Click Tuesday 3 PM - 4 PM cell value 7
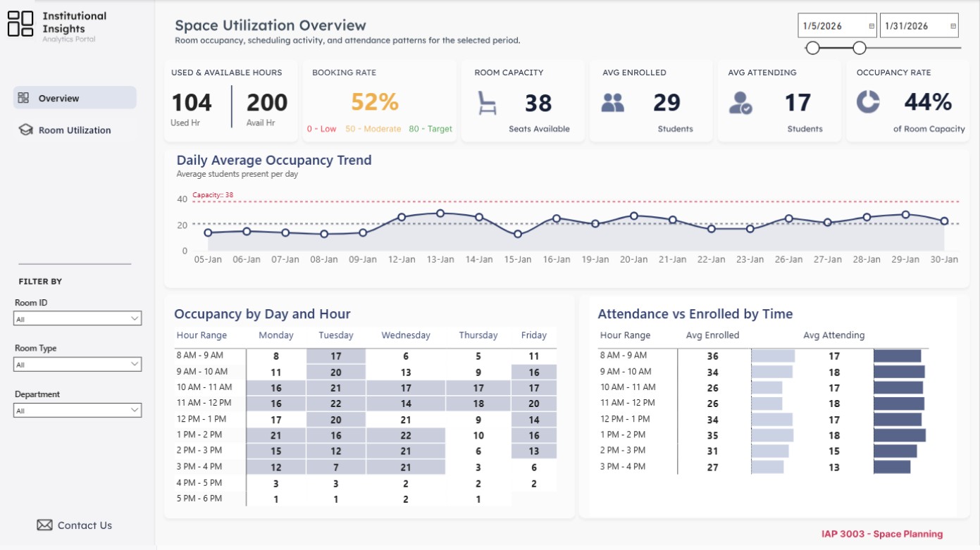980x550 pixels. tap(336, 468)
